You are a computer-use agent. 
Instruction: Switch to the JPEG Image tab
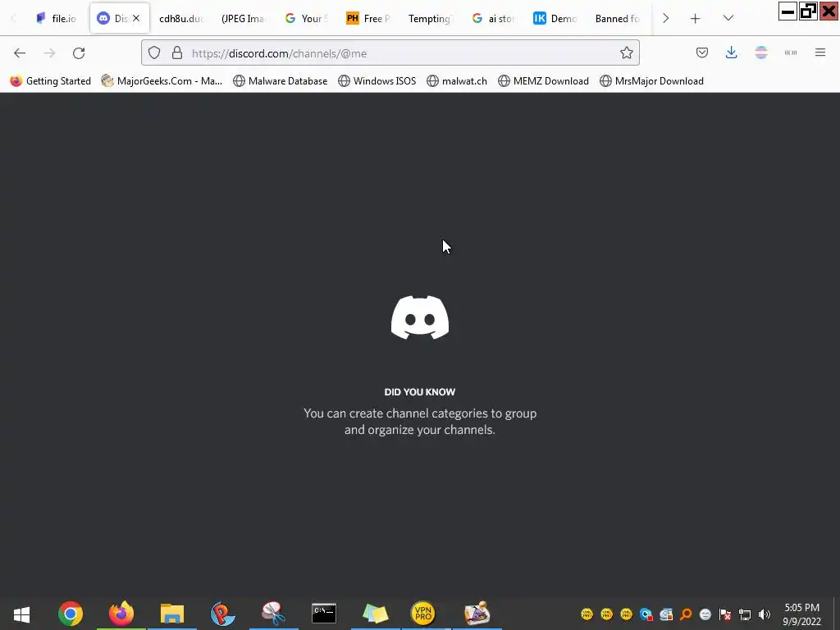tap(243, 19)
